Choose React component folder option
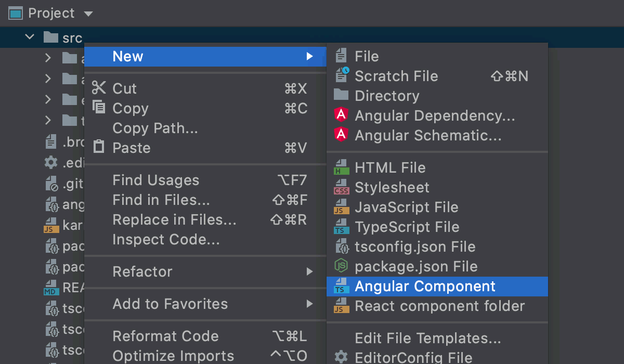Image resolution: width=624 pixels, height=364 pixels. (x=437, y=306)
